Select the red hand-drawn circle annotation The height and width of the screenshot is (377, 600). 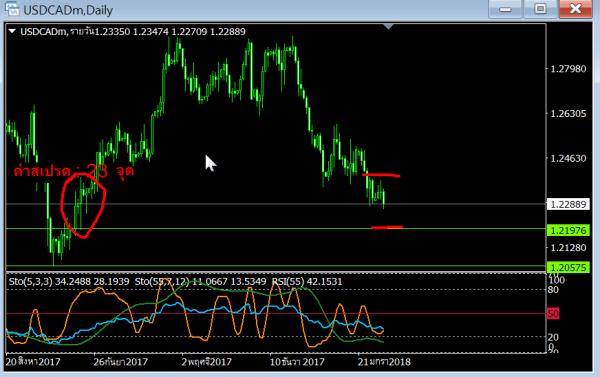click(83, 206)
